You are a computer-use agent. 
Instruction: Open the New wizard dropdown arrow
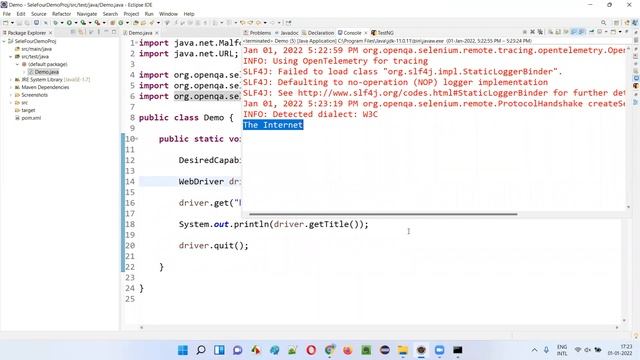point(12,23)
